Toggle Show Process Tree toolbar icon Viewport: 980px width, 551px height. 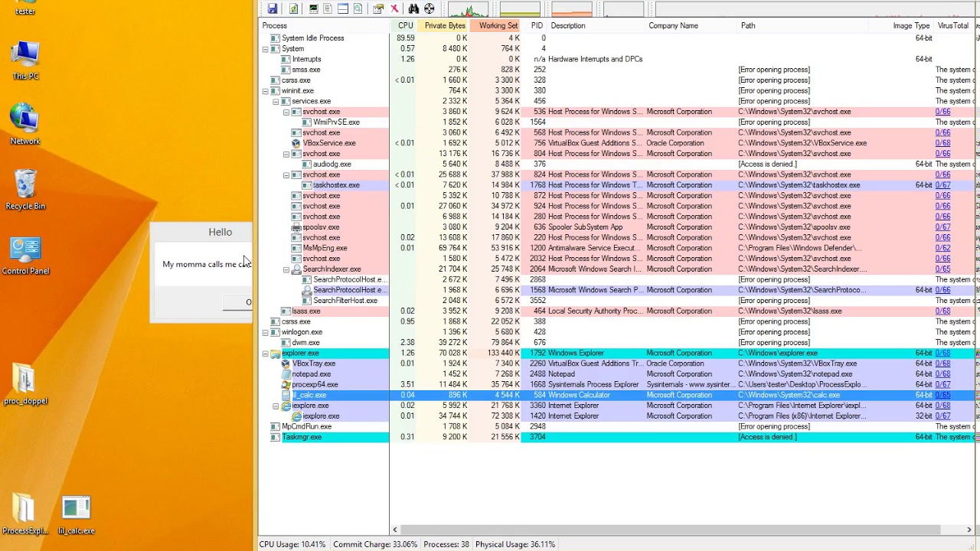328,8
